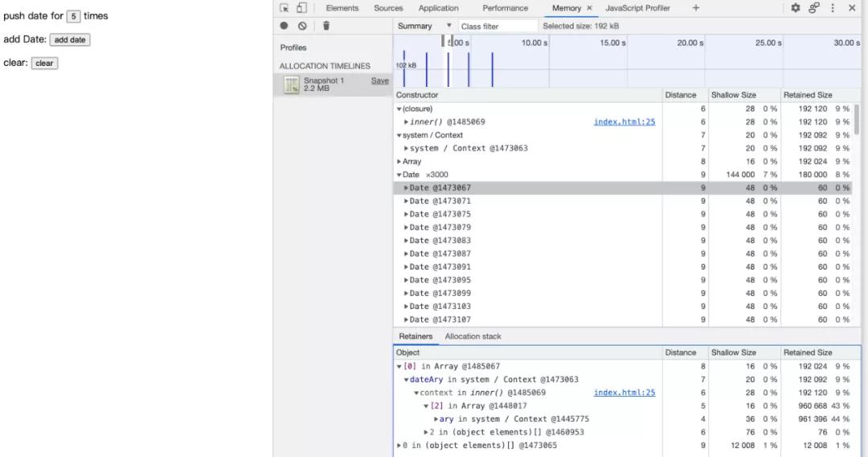868x457 pixels.
Task: Select the Profiles heading in sidebar
Action: tap(293, 47)
